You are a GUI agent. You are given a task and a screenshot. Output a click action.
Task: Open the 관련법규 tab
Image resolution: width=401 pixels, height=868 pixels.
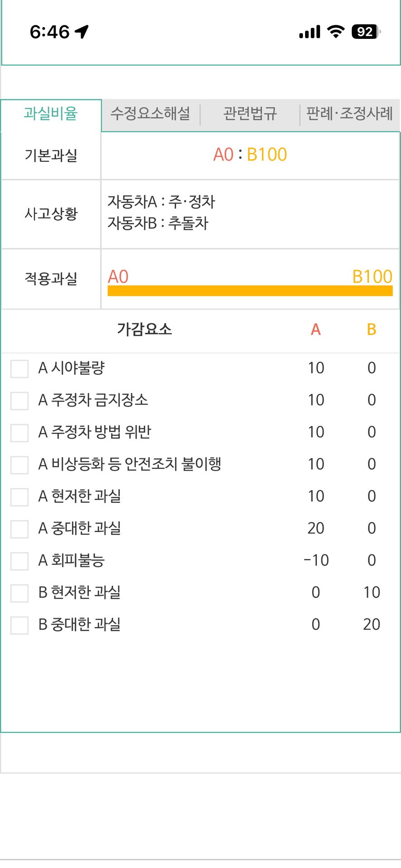[x=250, y=113]
